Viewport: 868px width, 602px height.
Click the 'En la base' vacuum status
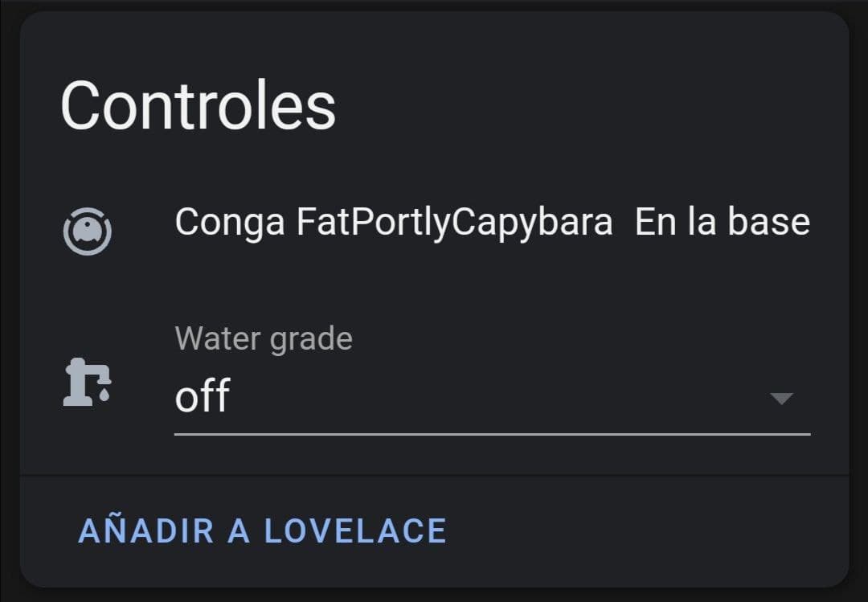[x=722, y=223]
